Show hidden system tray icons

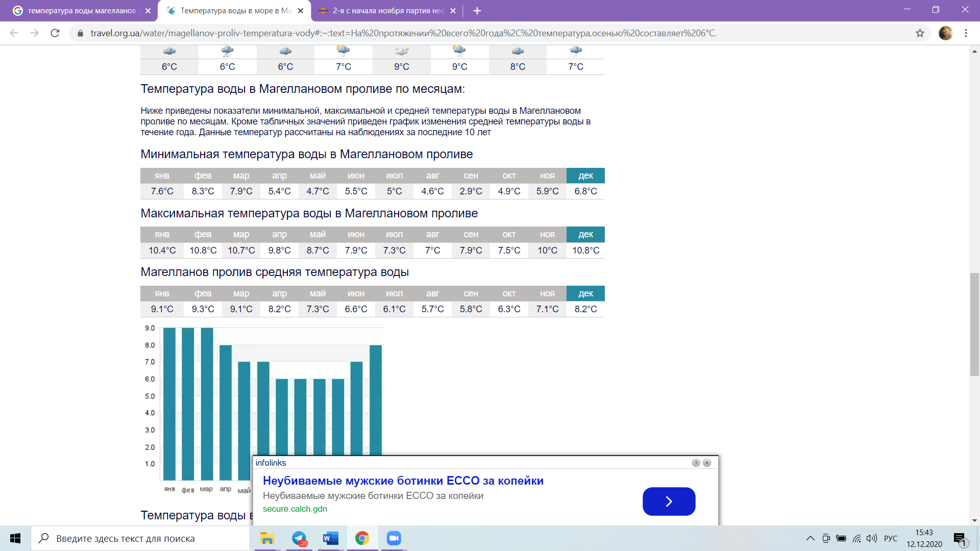click(x=810, y=538)
